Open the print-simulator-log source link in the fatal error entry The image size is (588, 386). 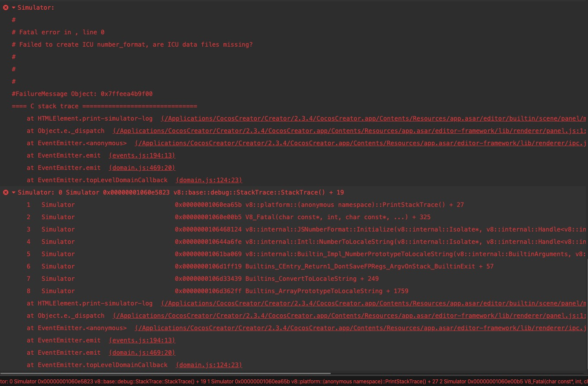[374, 118]
